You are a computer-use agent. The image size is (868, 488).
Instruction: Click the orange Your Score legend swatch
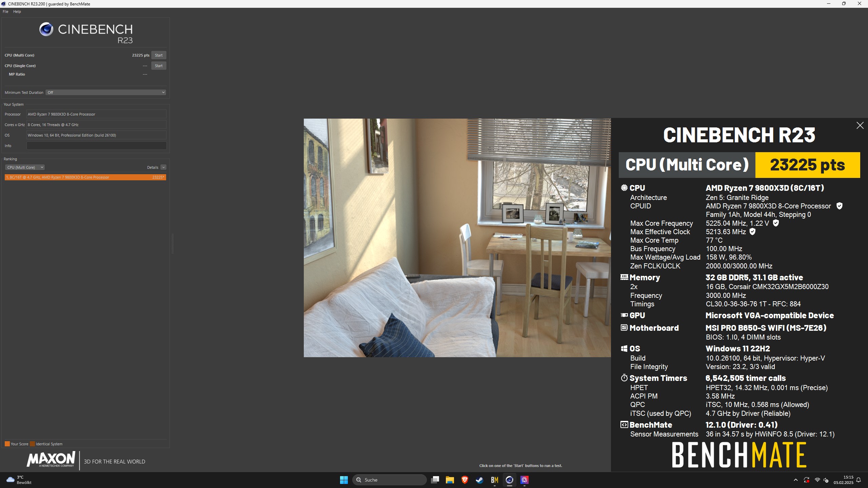(x=7, y=444)
